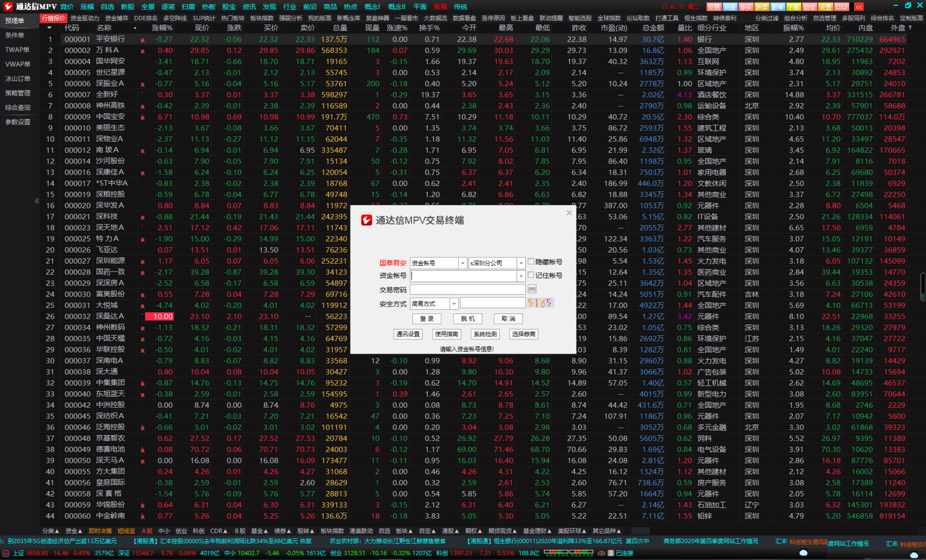This screenshot has width=926, height=560.
Task: Click the 交易密码 password input field
Action: point(468,289)
